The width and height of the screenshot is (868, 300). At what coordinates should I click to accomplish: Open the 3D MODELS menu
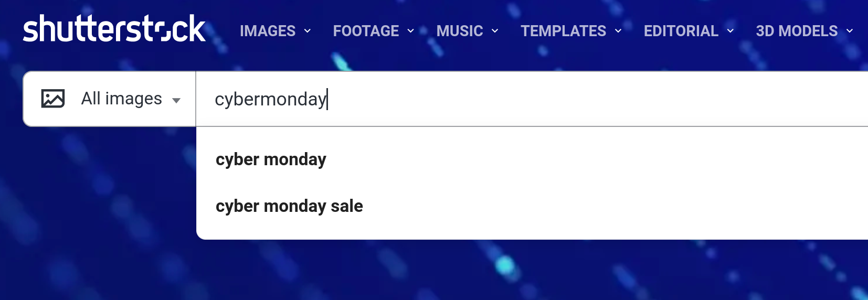click(x=797, y=31)
